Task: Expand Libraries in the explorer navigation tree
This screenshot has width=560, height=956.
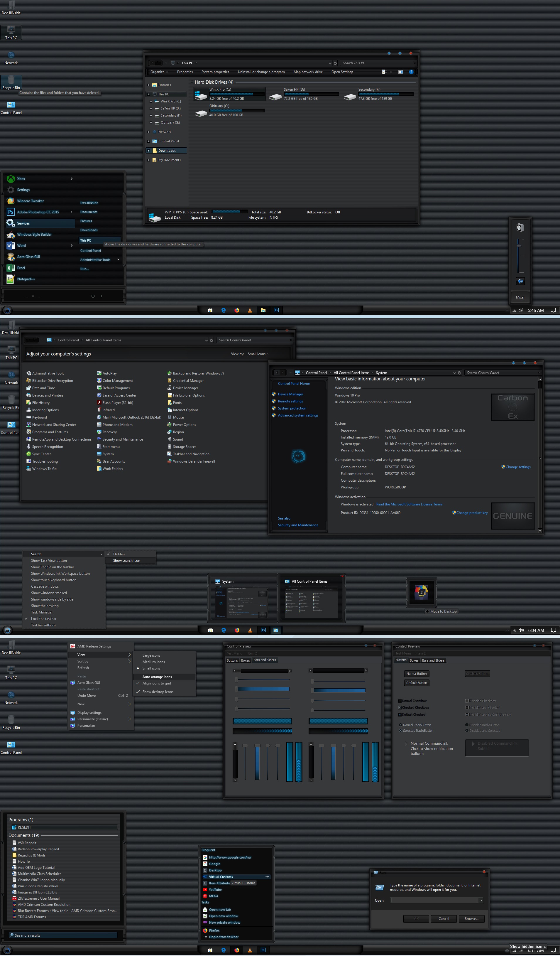Action: pyautogui.click(x=148, y=85)
